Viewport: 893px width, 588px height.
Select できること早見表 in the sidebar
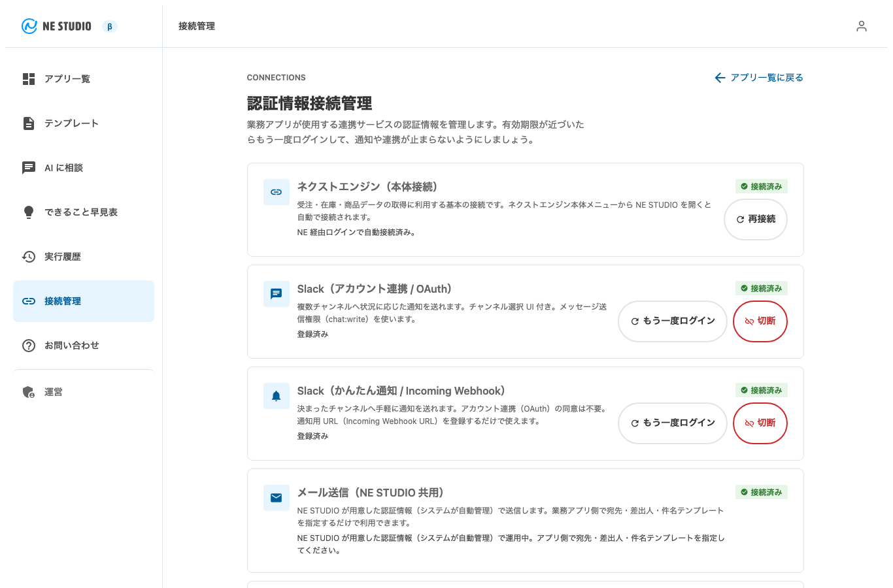(84, 212)
